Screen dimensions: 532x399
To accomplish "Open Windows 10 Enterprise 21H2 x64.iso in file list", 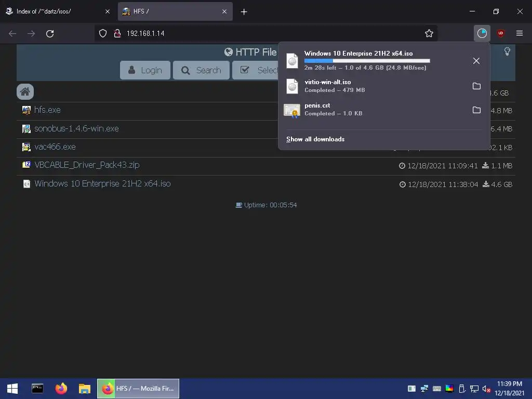I will pos(102,183).
